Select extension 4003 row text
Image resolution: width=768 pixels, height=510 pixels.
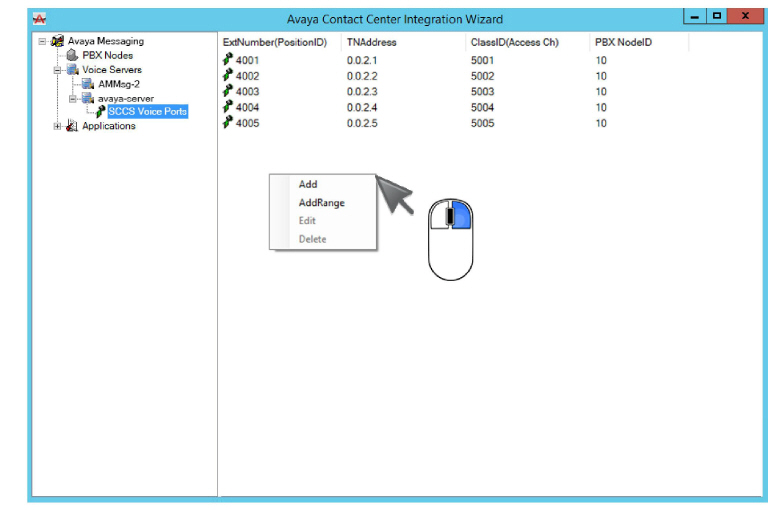pos(247,92)
